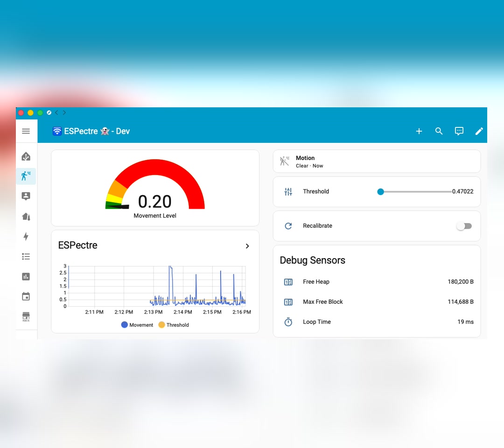Click the browser back arrow
This screenshot has height=448, width=504.
point(56,112)
